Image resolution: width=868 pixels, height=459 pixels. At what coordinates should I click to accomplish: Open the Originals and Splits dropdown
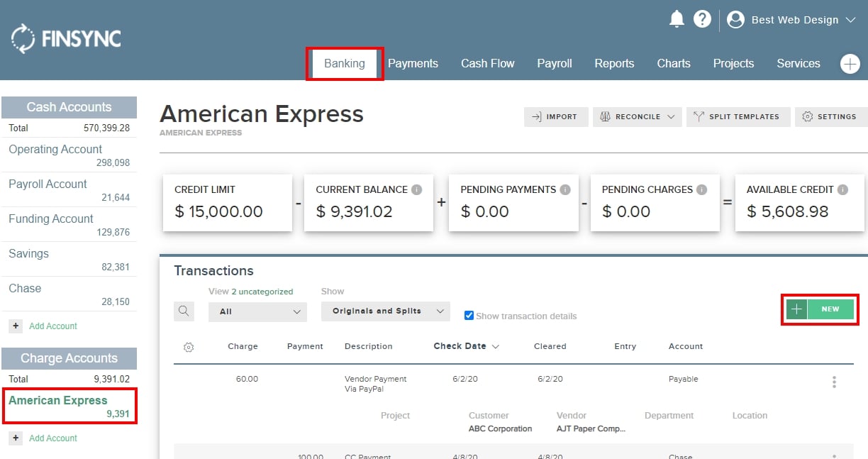(x=385, y=311)
